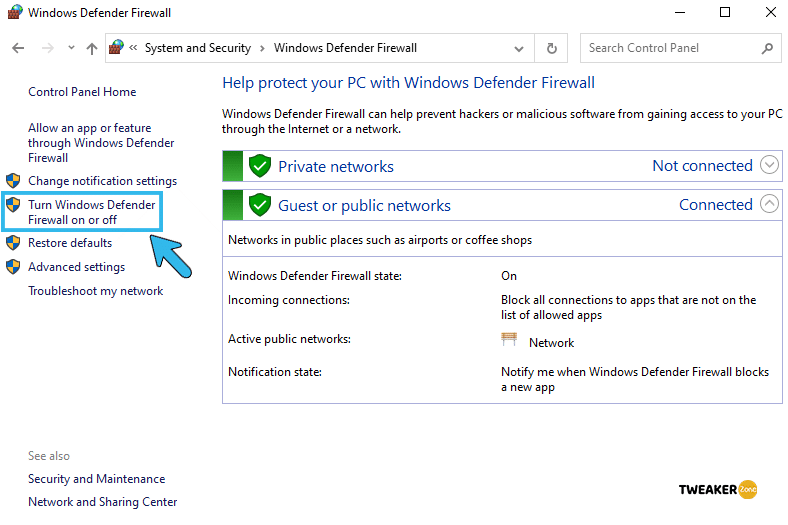This screenshot has width=788, height=525.
Task: Expand the Private networks section chevron
Action: 769,165
